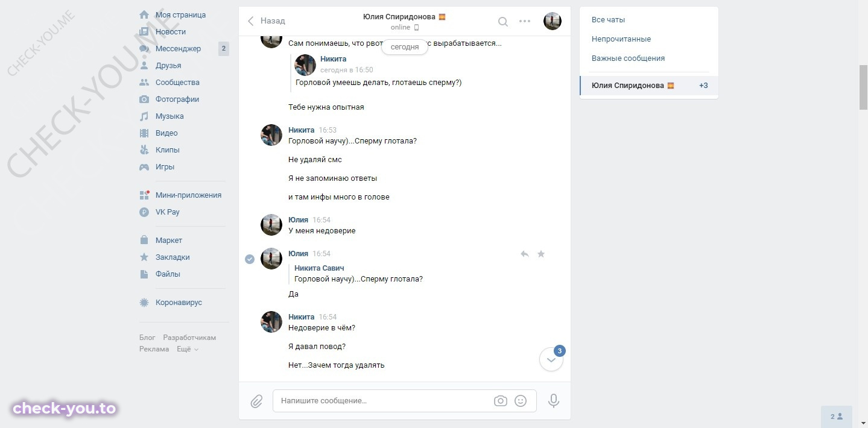Screen dimensions: 868x428
Task: Click the camera icon in message field
Action: tap(500, 401)
